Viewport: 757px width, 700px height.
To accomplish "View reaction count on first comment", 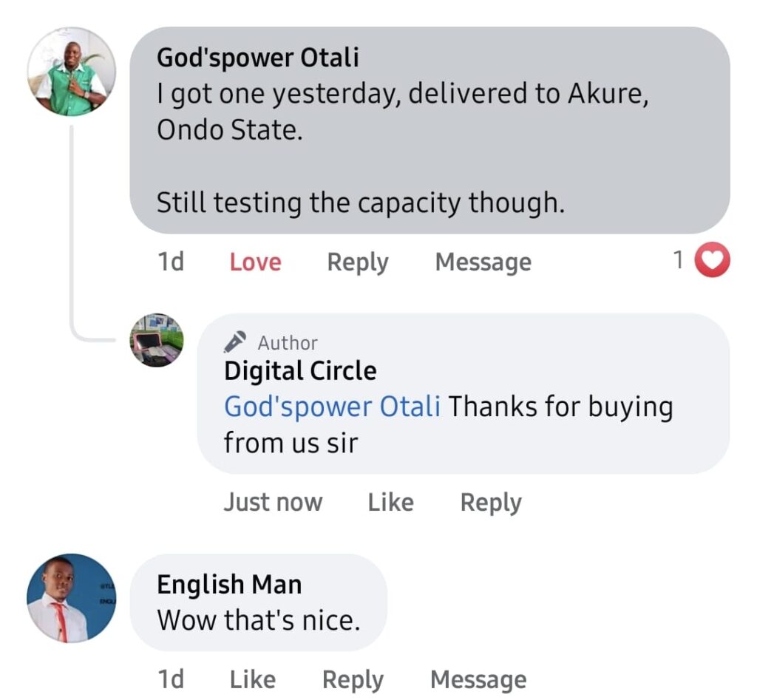I will [678, 261].
